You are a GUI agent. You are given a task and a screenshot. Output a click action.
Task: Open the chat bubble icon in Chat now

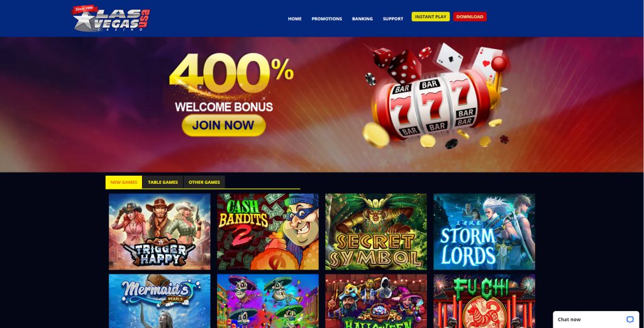click(x=630, y=319)
